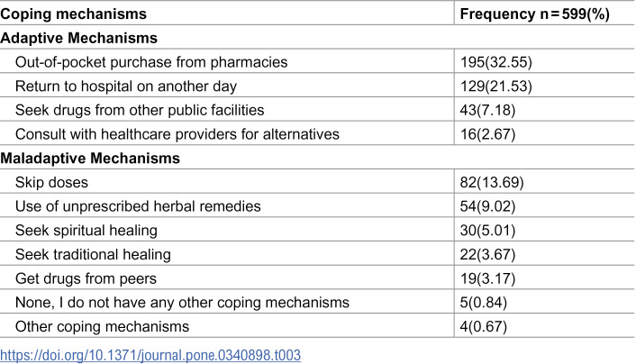Click Consult with healthcare providers for alternatives
Viewport: 636px width, 364px height.
coord(177,134)
